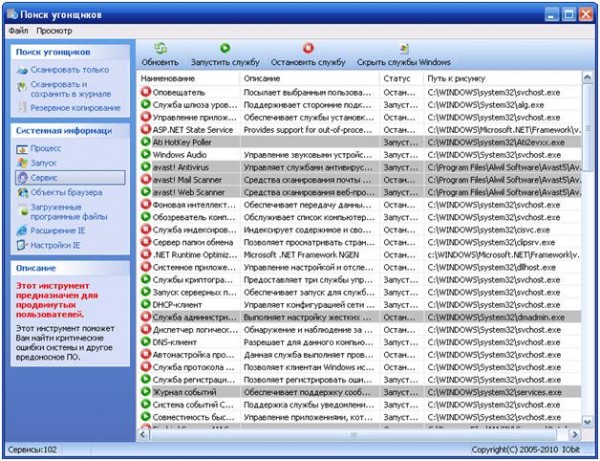
Task: Click the Сканировать и сохранить в журнале icon
Action: pos(23,86)
